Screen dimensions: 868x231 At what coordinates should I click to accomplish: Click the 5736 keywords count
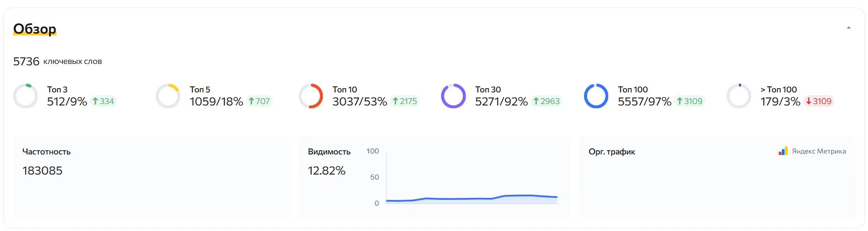(26, 62)
